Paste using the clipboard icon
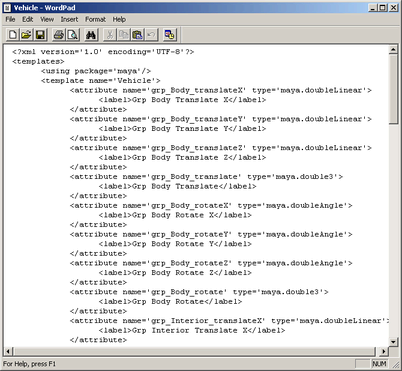The height and width of the screenshot is (371, 402). coord(137,35)
